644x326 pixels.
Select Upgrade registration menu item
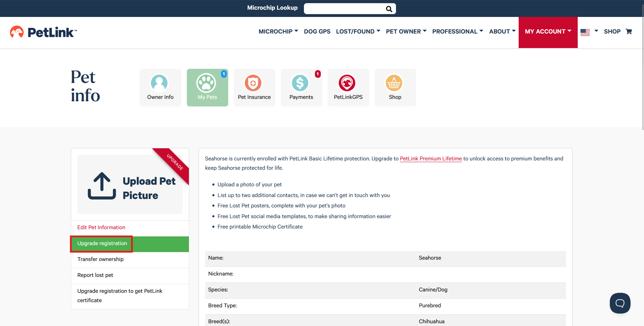130,244
